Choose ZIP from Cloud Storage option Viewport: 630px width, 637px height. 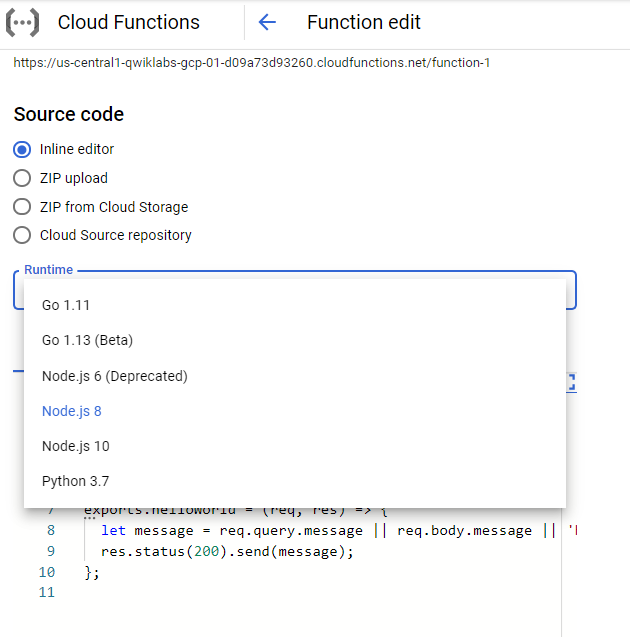[22, 207]
